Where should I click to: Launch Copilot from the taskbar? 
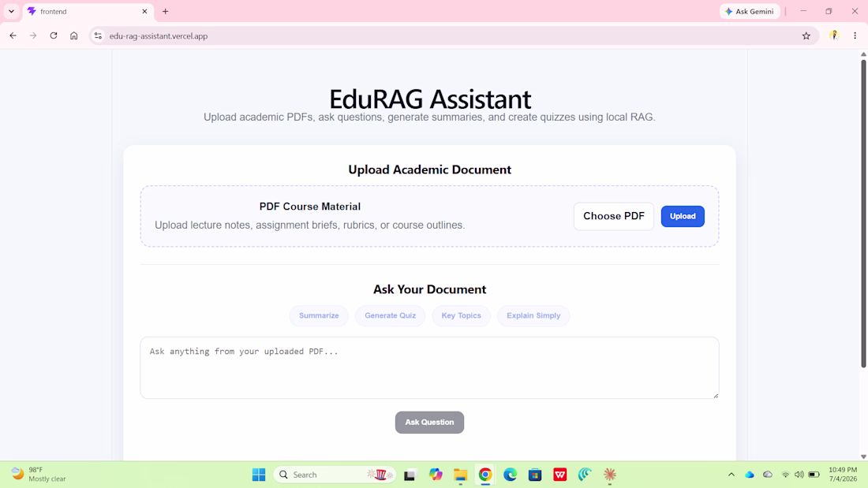click(x=436, y=475)
